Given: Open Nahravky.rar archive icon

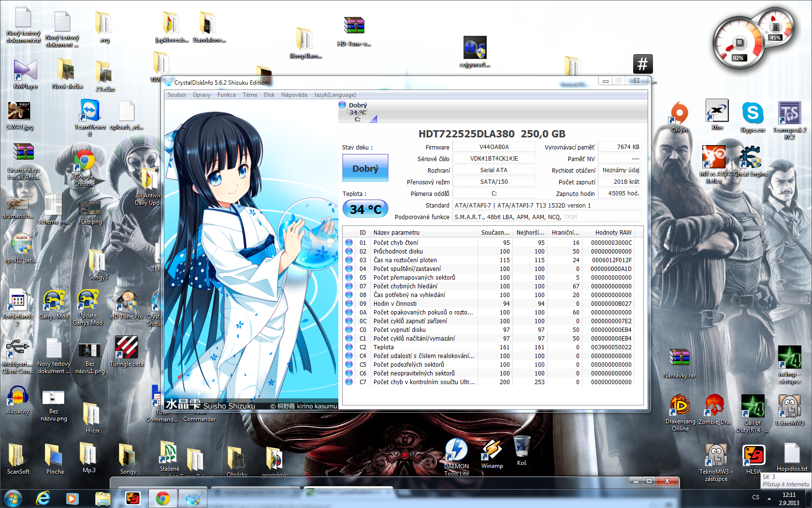Looking at the screenshot, I should click(679, 363).
